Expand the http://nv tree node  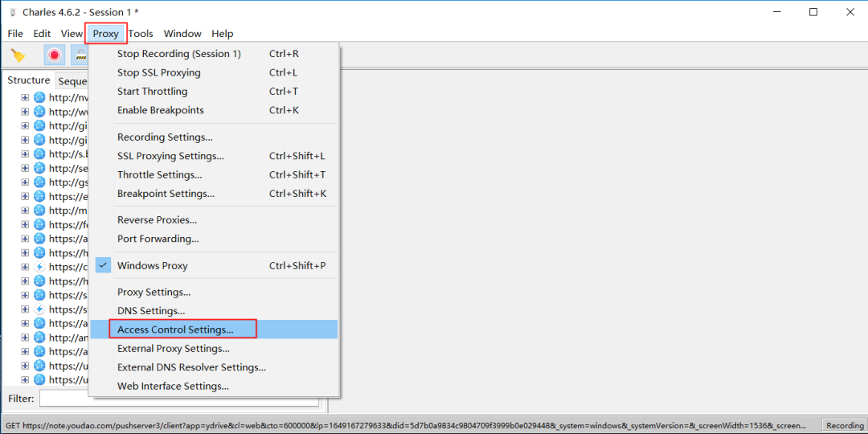point(25,97)
